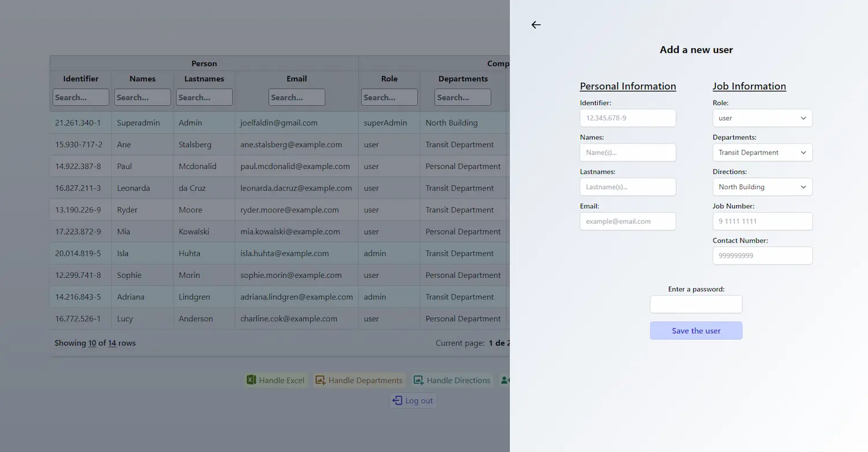This screenshot has height=452, width=868.
Task: Click the Email search box in the table
Action: pos(296,97)
